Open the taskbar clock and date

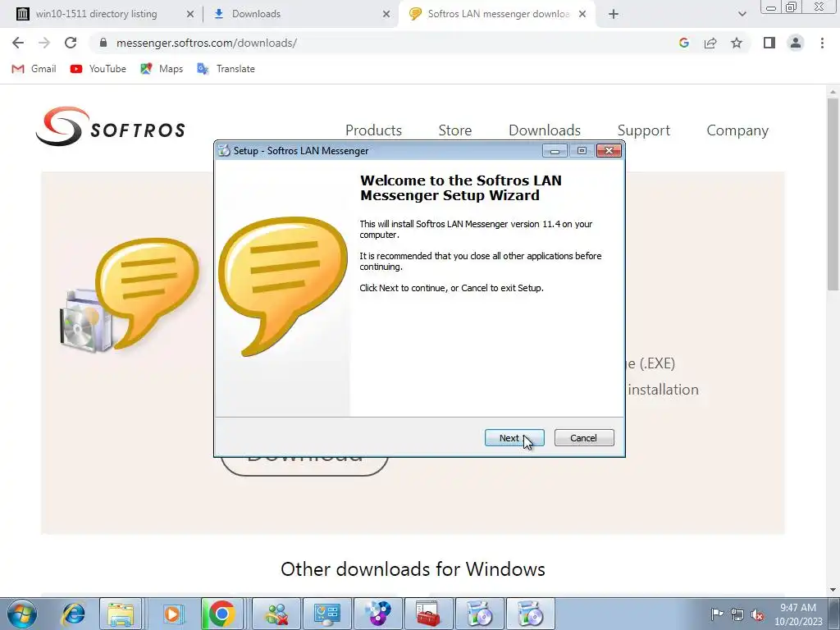click(x=798, y=614)
